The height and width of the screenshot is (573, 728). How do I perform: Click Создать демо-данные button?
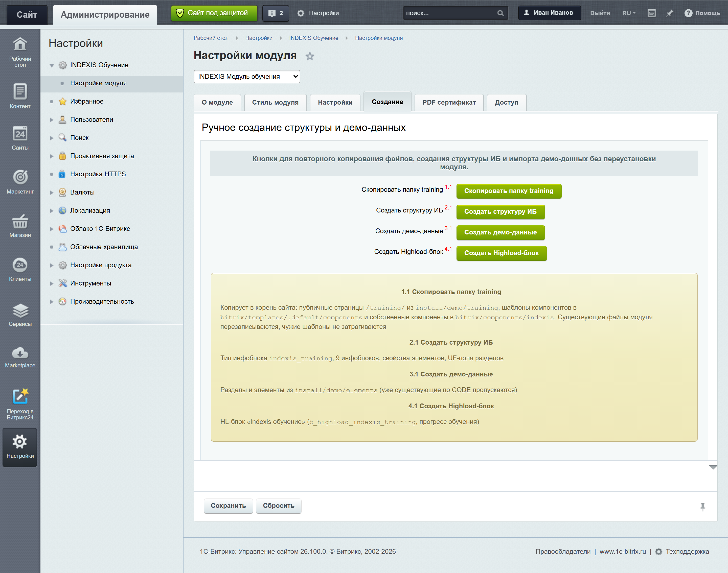click(500, 232)
